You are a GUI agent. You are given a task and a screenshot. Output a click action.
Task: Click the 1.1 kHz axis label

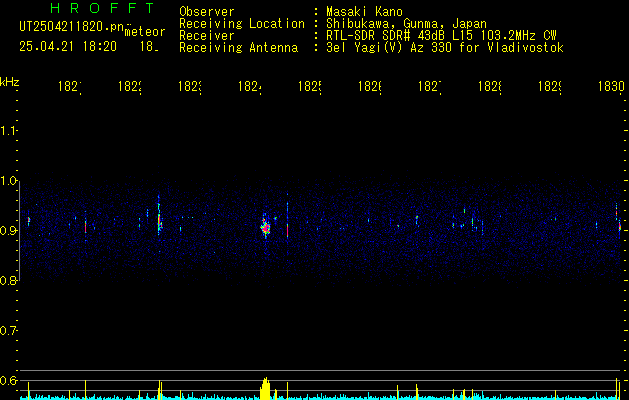[x=8, y=131]
